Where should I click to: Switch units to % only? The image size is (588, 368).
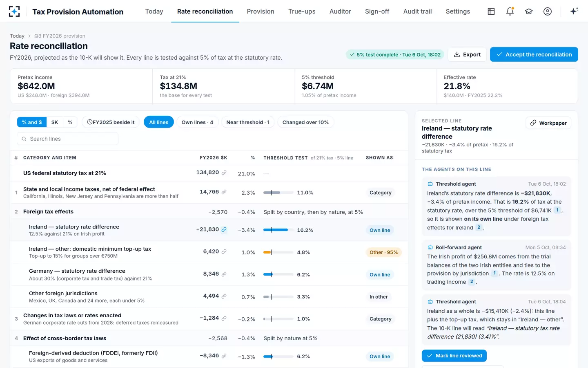pos(70,122)
